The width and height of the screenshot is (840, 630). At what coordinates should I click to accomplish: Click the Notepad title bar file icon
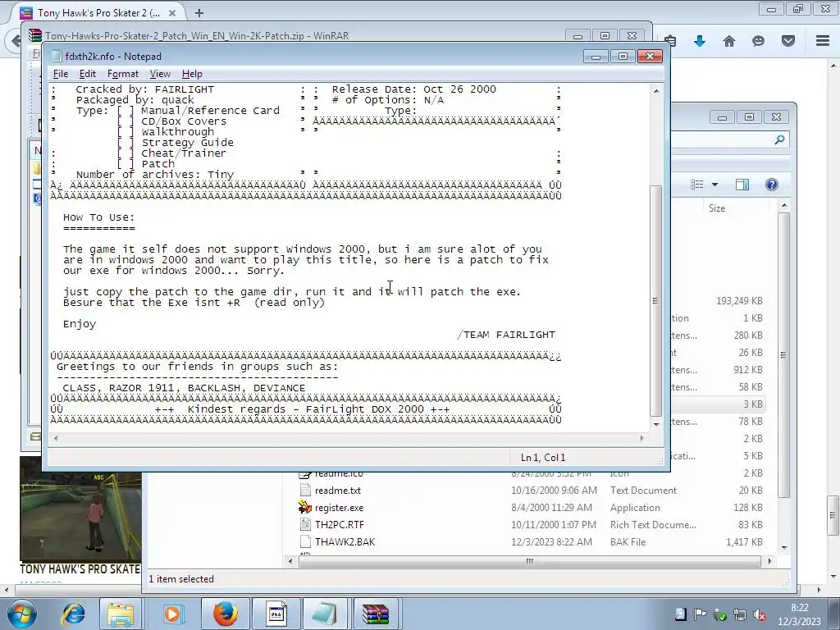(57, 57)
